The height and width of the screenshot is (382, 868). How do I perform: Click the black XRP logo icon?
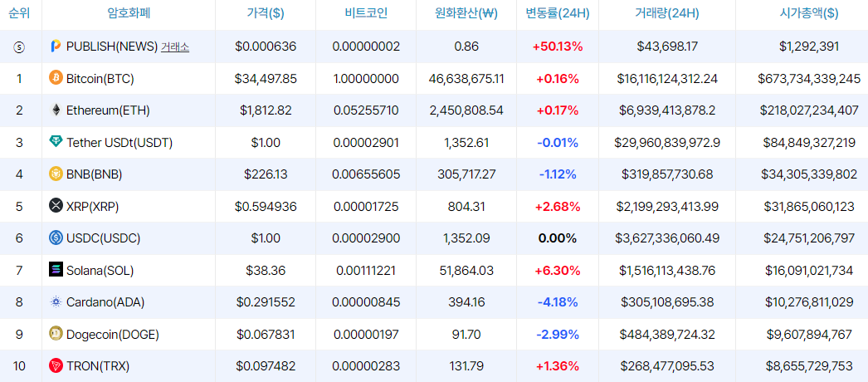(56, 206)
